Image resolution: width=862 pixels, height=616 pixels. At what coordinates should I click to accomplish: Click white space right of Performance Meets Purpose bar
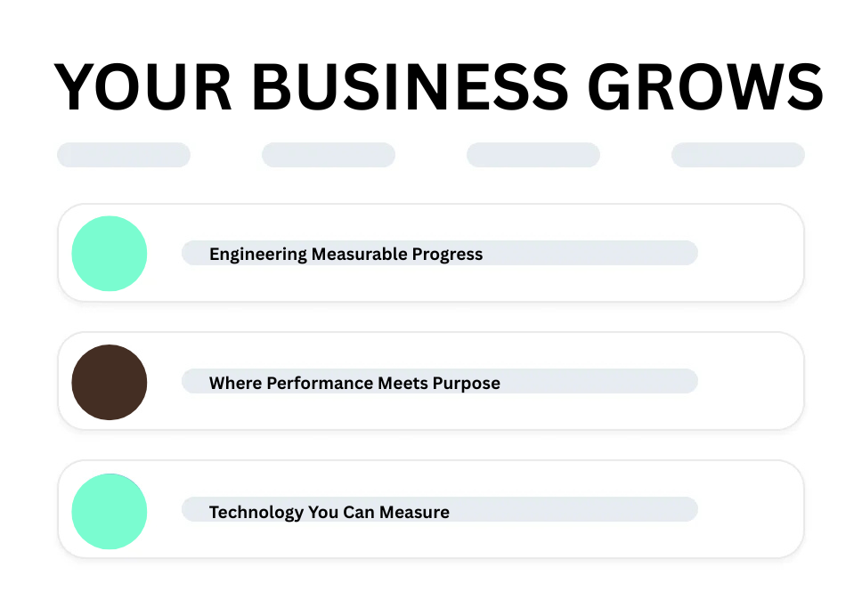pyautogui.click(x=750, y=382)
